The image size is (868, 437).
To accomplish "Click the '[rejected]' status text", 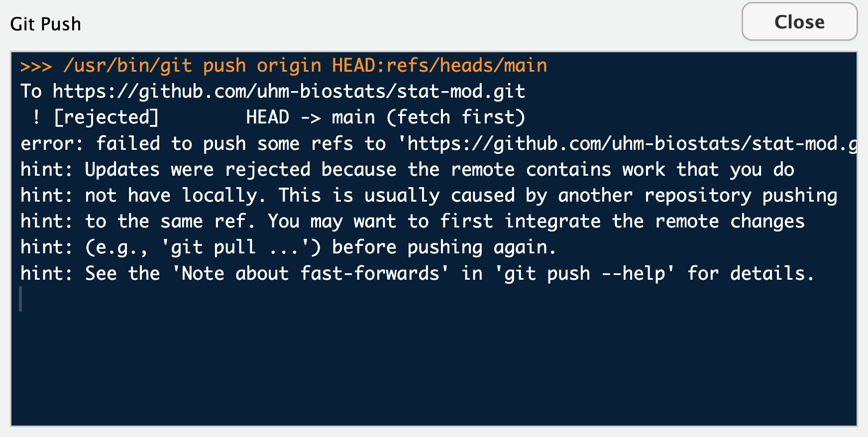I will pos(106,117).
